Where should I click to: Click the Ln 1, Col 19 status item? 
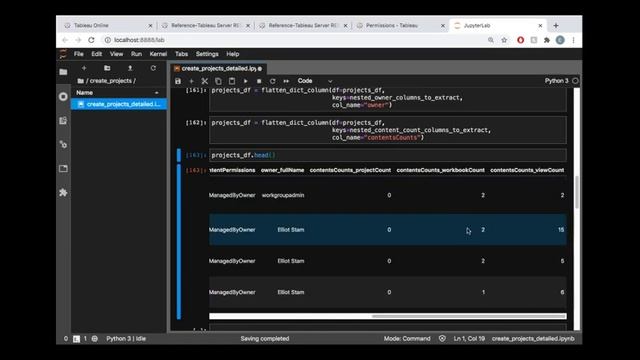point(469,339)
